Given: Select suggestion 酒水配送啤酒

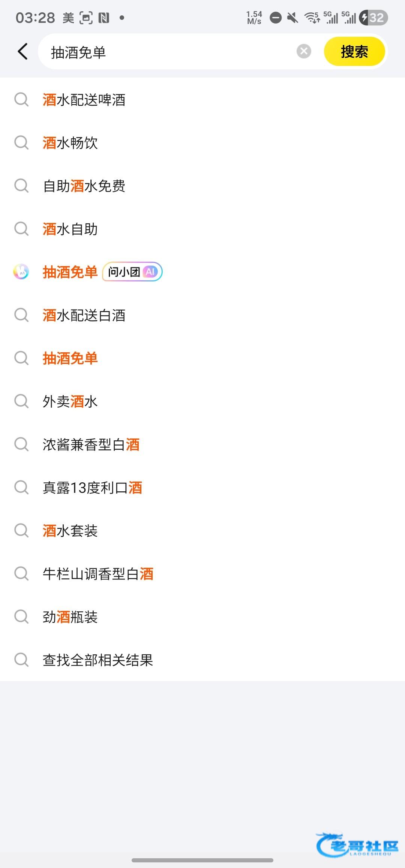Looking at the screenshot, I should pos(84,100).
